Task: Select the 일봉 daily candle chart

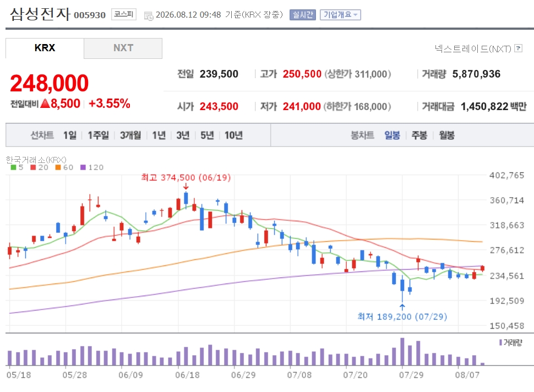Action: tap(392, 135)
